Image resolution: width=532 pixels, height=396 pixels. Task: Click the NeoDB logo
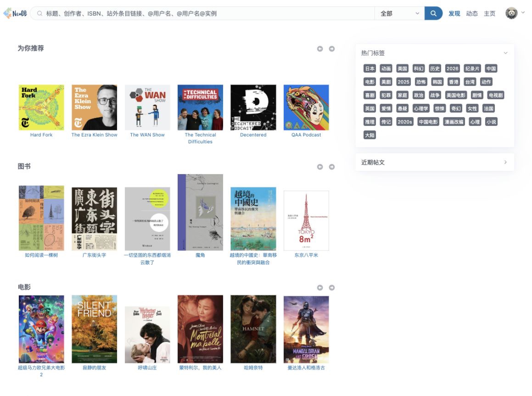[15, 13]
